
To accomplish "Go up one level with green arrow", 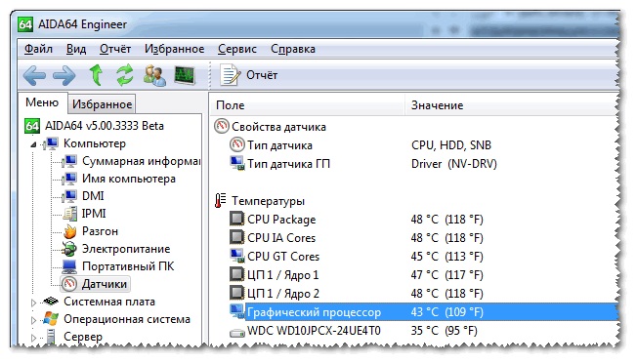I will click(96, 75).
